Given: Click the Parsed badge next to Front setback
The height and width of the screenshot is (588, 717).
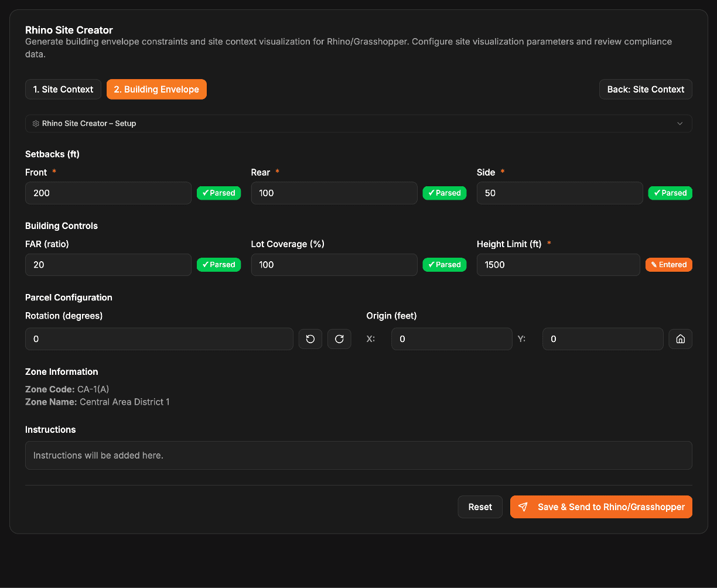Looking at the screenshot, I should click(218, 193).
